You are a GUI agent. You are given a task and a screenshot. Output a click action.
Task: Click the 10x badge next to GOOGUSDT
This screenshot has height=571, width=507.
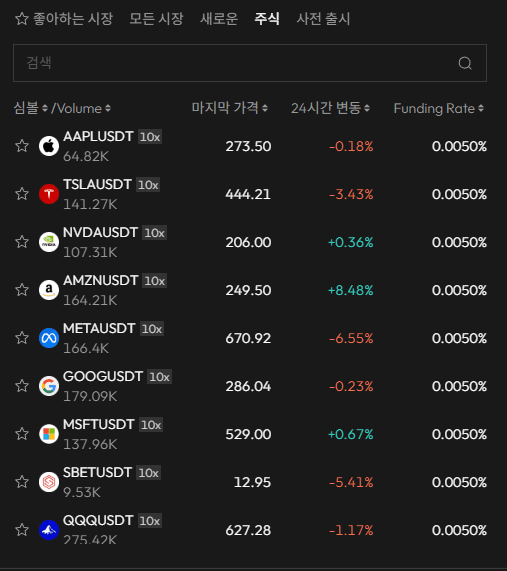point(160,377)
